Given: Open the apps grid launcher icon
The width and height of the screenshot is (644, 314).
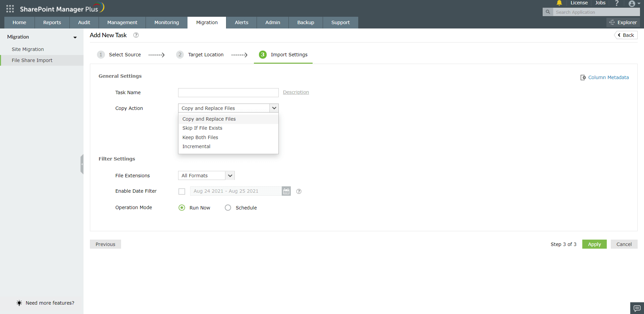Looking at the screenshot, I should click(x=10, y=9).
